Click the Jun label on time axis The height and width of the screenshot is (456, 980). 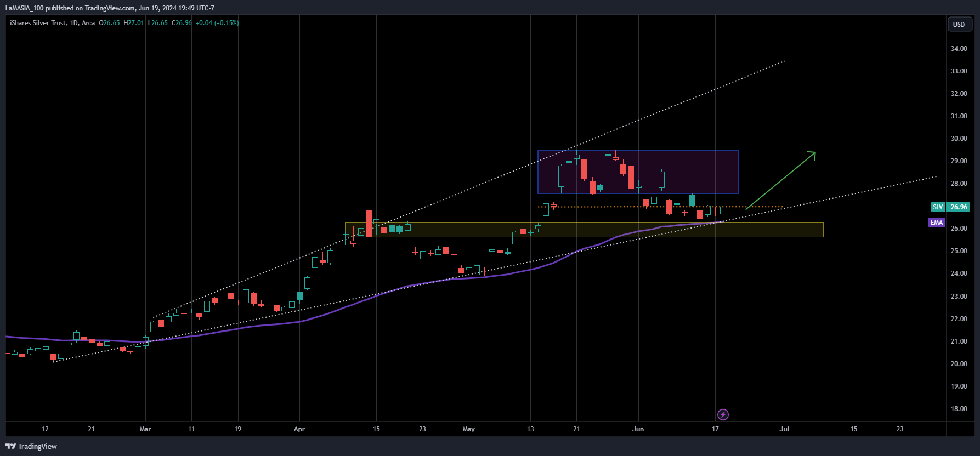click(638, 429)
